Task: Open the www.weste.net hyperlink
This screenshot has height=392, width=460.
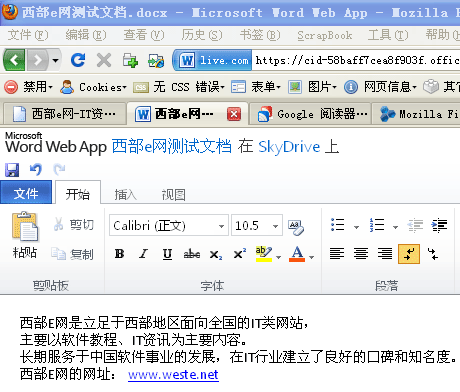Action: pos(173,375)
